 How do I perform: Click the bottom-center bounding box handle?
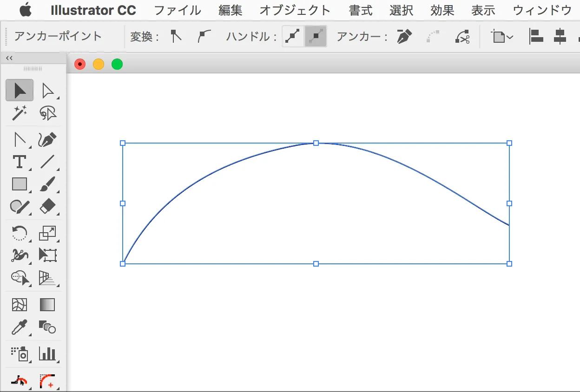[x=316, y=264]
